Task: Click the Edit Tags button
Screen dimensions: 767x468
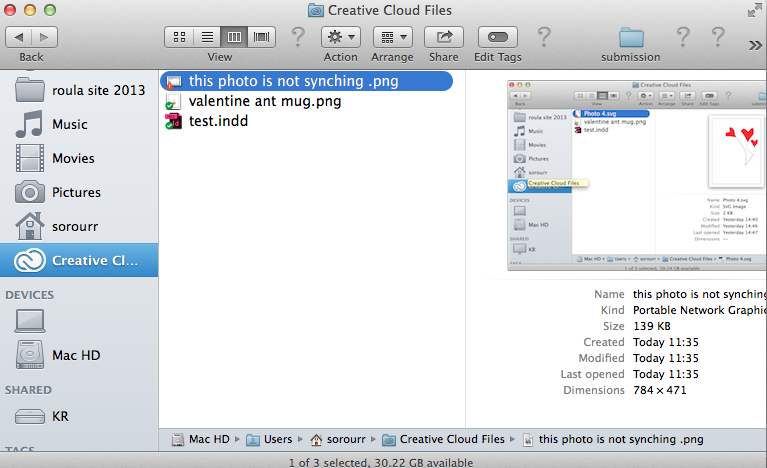Action: (x=497, y=37)
